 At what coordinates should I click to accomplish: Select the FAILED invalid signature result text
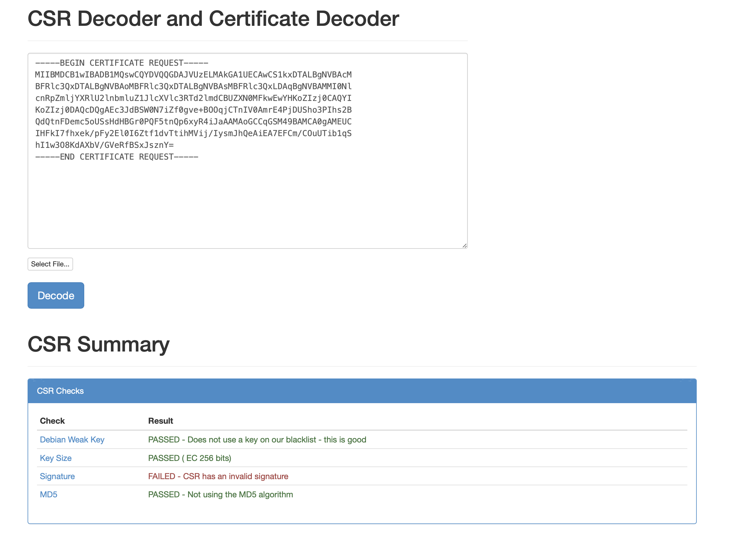(x=218, y=476)
